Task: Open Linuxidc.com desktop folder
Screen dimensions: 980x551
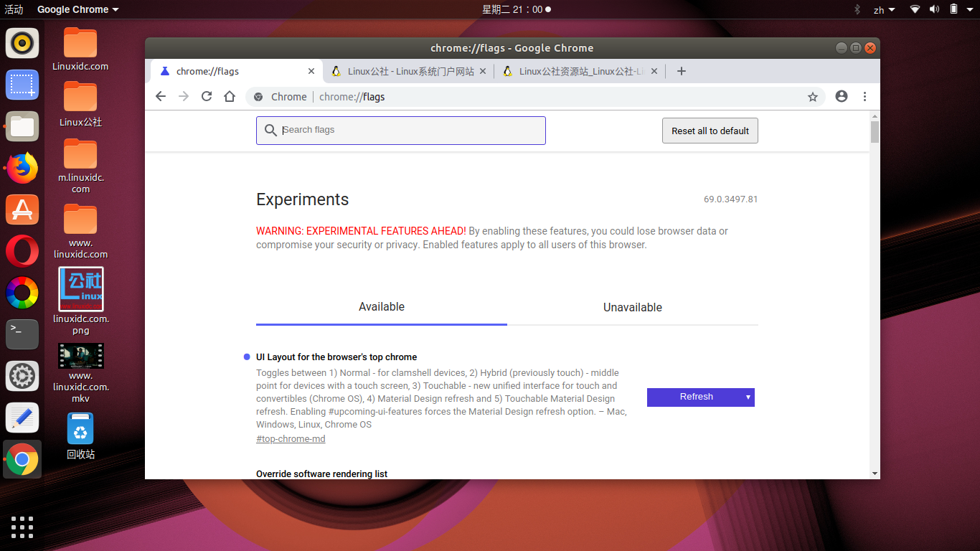Action: 80,50
